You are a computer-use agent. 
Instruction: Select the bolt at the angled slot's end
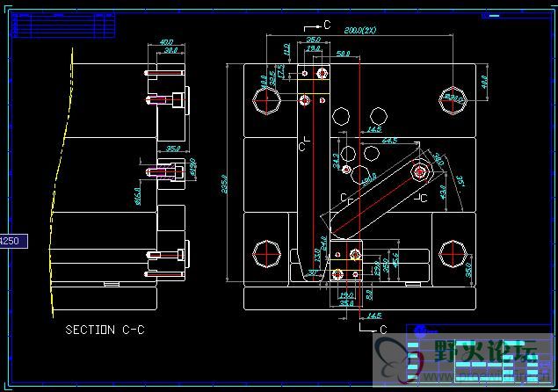coord(420,172)
